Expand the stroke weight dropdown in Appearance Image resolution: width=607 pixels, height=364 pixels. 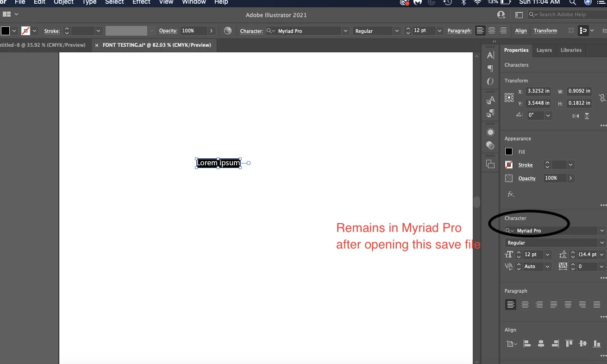(571, 165)
